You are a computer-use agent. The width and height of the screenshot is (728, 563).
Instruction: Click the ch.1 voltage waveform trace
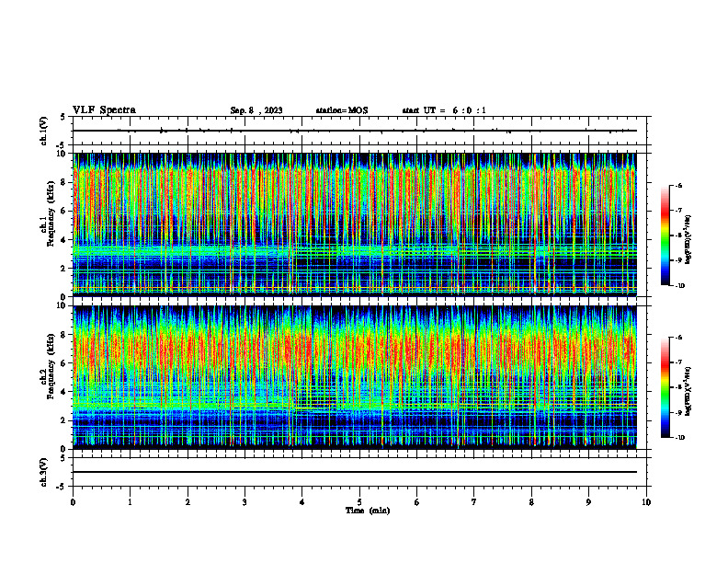point(355,131)
